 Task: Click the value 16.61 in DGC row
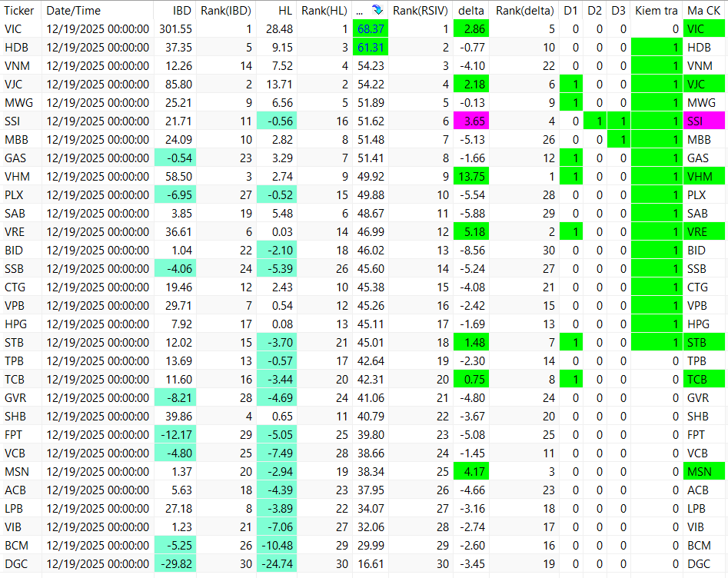[371, 563]
